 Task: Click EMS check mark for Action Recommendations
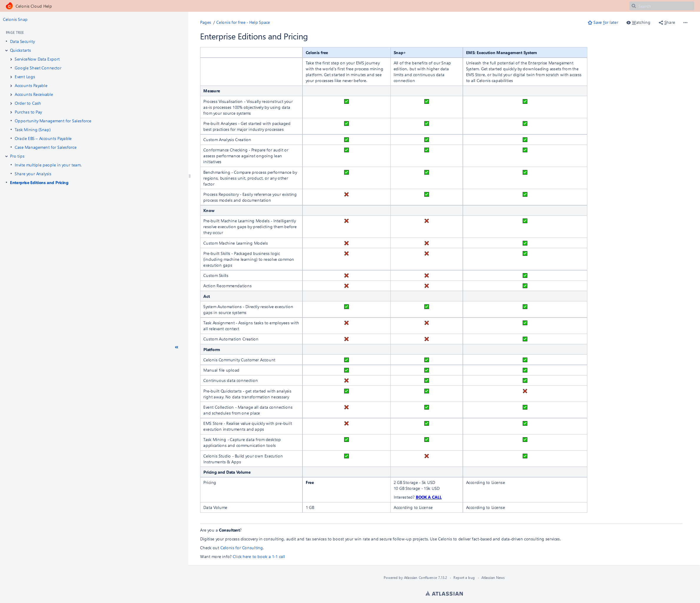[525, 286]
